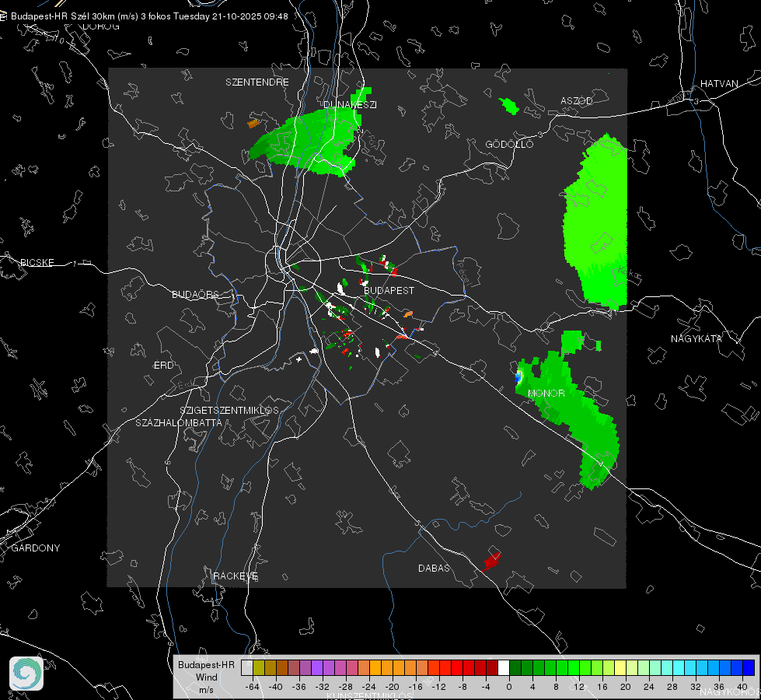
Task: Click the DOROG map label
Action: coord(101,26)
